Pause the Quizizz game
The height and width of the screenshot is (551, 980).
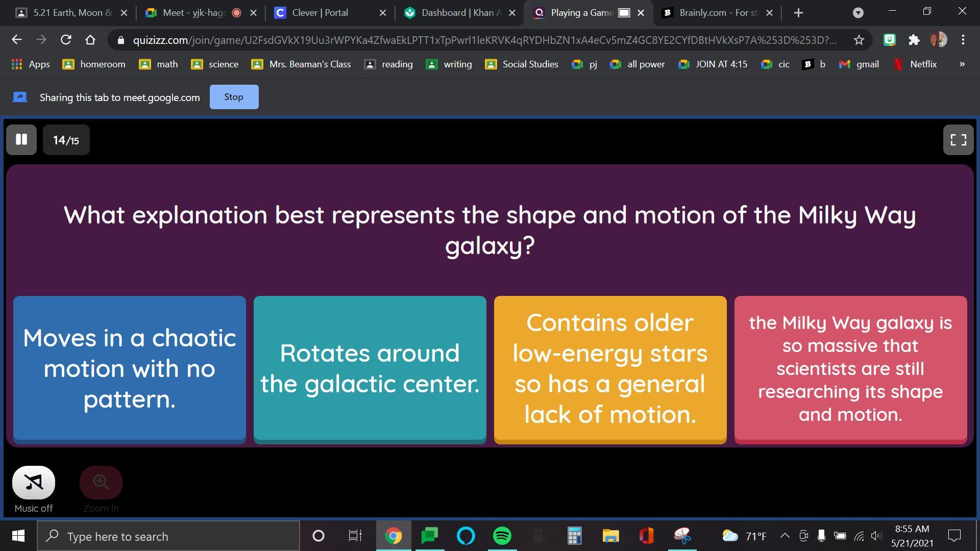tap(21, 140)
